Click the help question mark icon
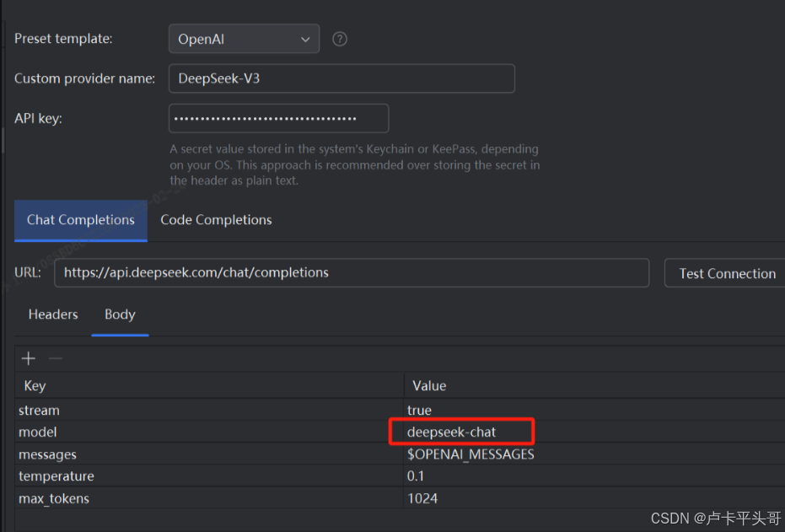 340,39
